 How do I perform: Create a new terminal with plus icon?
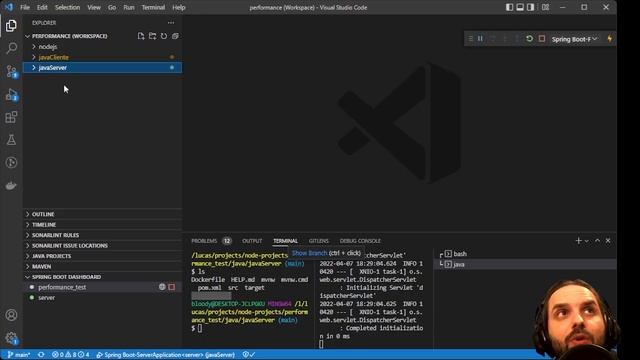578,241
